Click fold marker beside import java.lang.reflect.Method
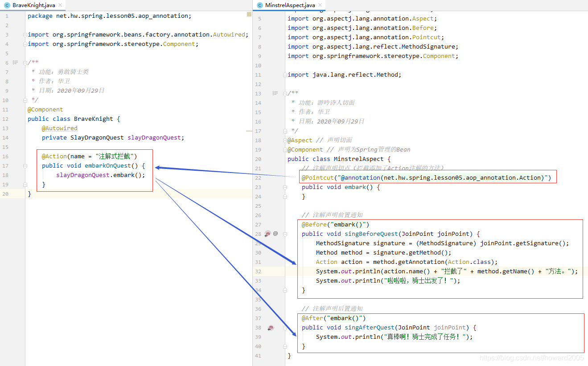The image size is (588, 366). pyautogui.click(x=285, y=75)
